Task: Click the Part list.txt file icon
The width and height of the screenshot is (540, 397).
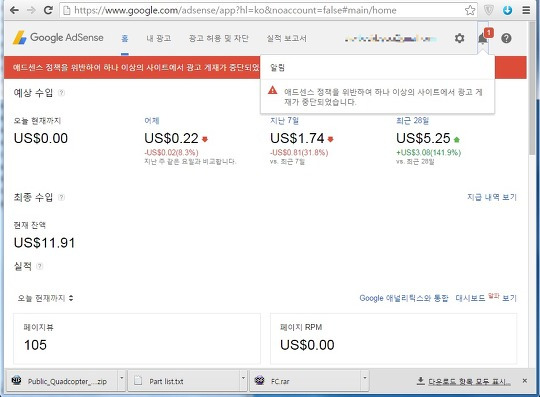Action: point(138,381)
